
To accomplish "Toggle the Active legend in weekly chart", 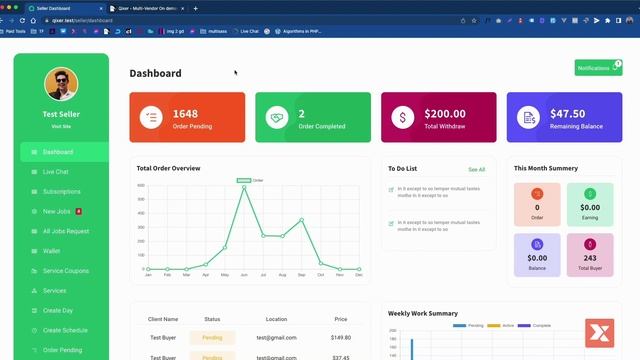I will (x=500, y=326).
